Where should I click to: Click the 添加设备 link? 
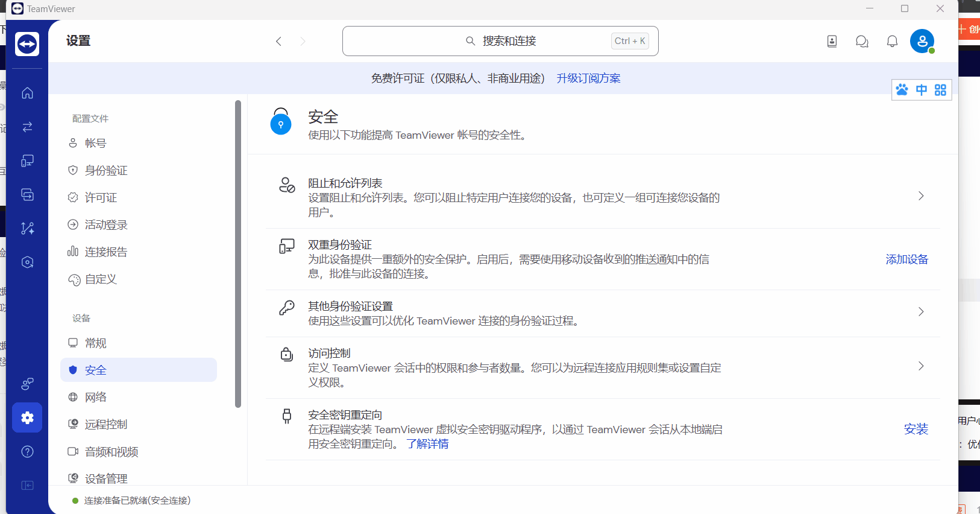click(x=907, y=259)
